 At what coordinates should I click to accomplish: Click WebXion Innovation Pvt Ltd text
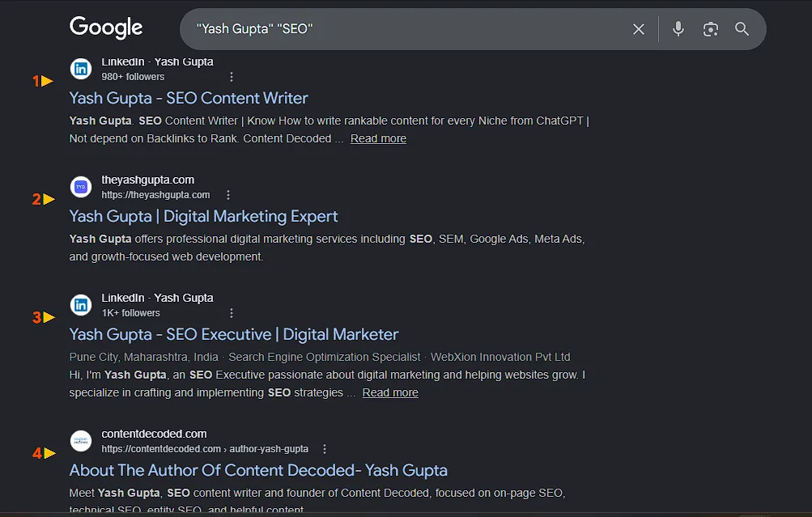[x=500, y=357]
